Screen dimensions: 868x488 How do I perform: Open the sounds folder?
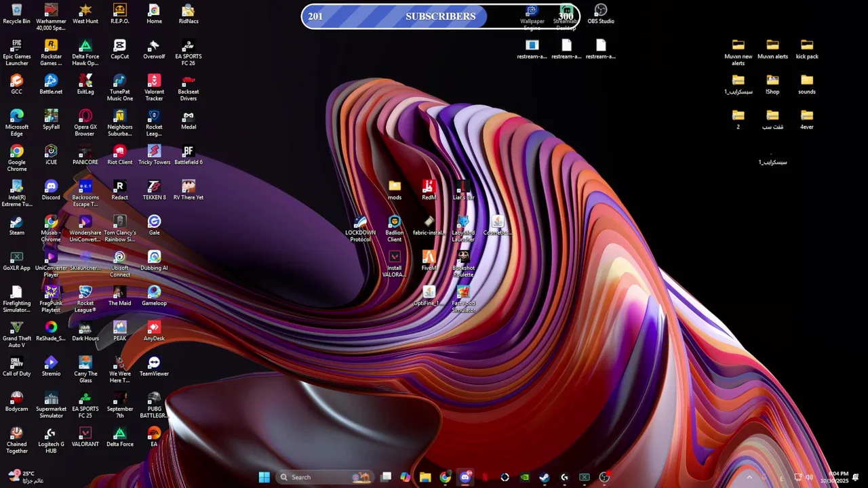click(807, 84)
